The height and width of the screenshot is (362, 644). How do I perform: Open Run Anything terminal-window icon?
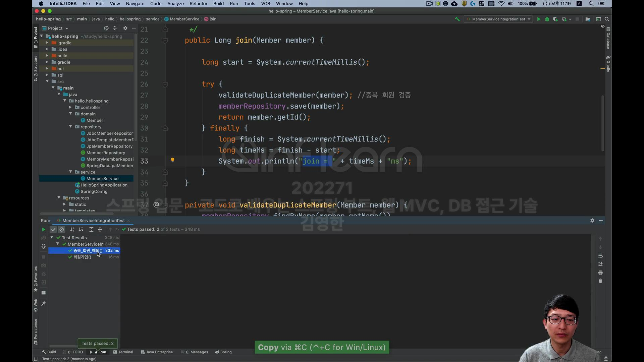598,19
